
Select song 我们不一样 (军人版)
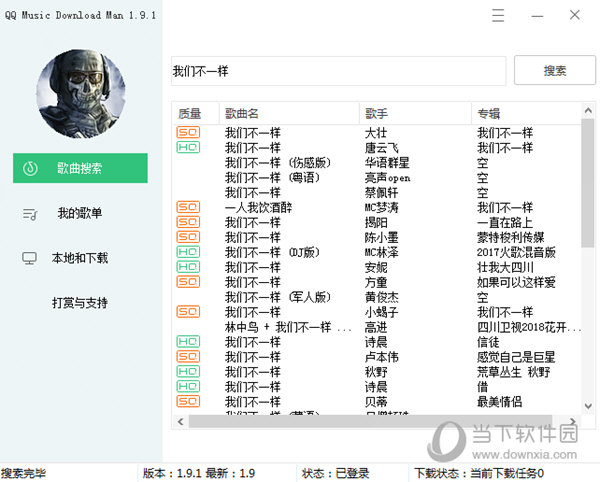tap(278, 297)
